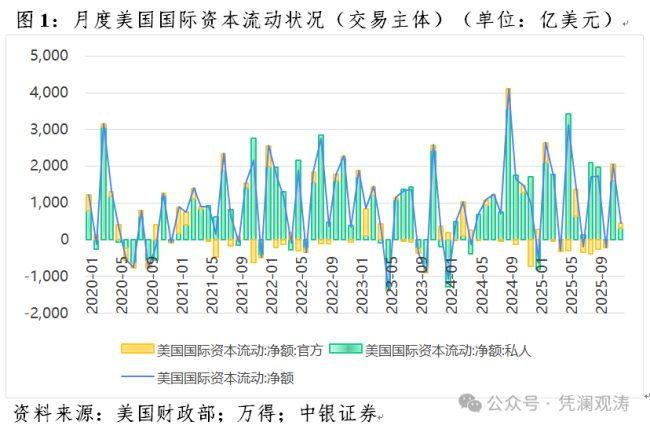Click x-axis label 2020-05

pos(122,285)
